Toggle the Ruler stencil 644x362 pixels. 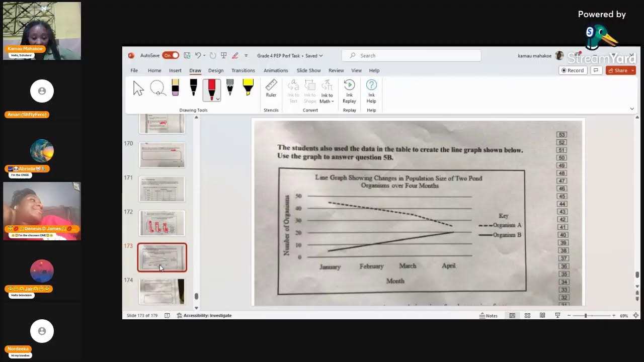271,88
